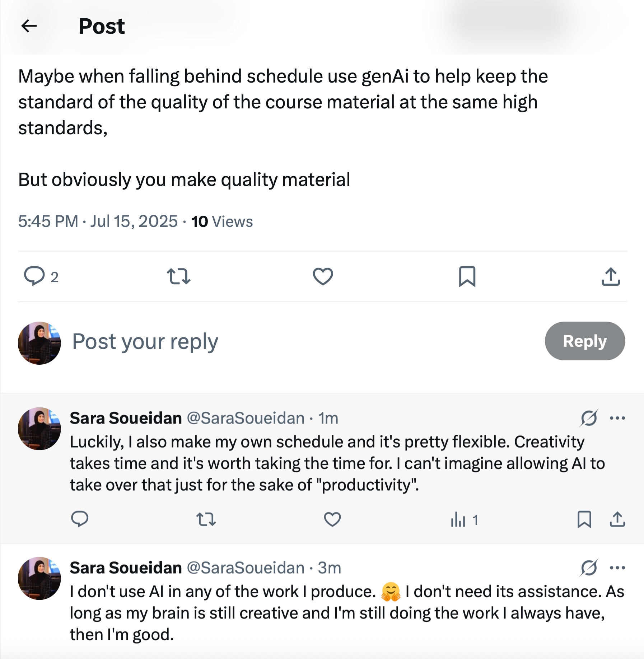Repost the 1m Sara Soueidan reply

(x=206, y=519)
